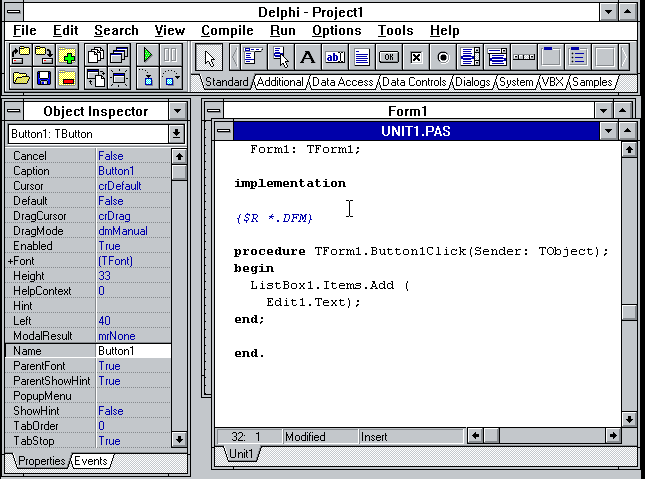Screen dimensions: 645x479
Task: Select the Memo component in the palette
Action: [362, 56]
